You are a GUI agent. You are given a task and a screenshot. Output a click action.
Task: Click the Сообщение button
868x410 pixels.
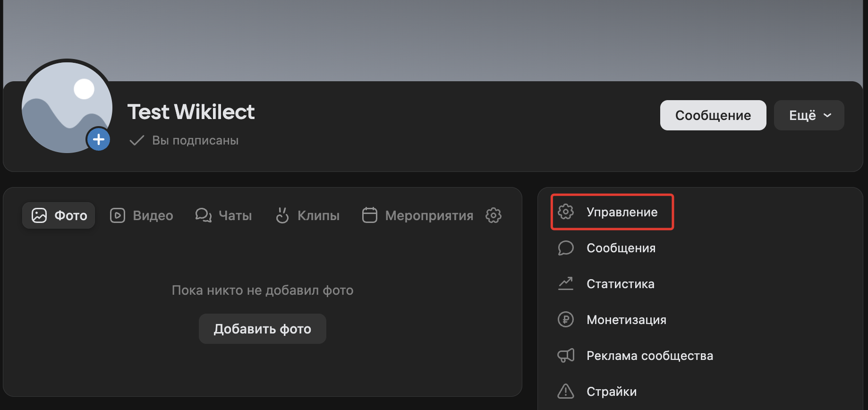pyautogui.click(x=713, y=115)
